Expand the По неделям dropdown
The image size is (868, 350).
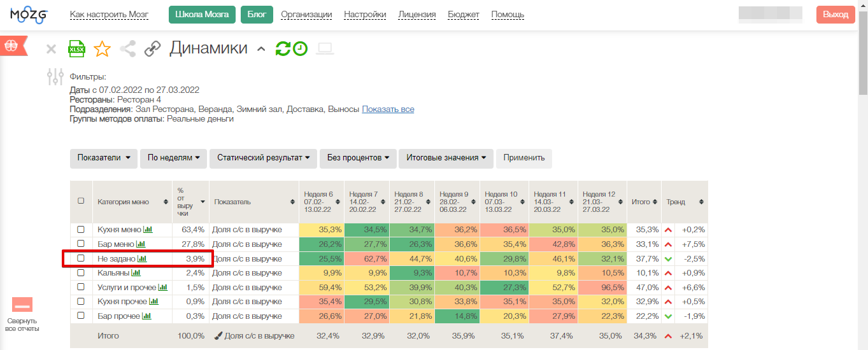(173, 158)
